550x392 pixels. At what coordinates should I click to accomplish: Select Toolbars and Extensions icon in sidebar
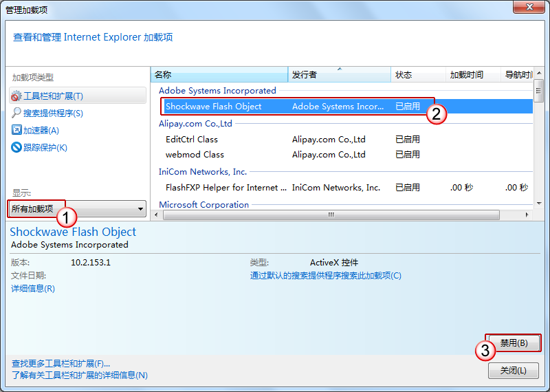[17, 96]
